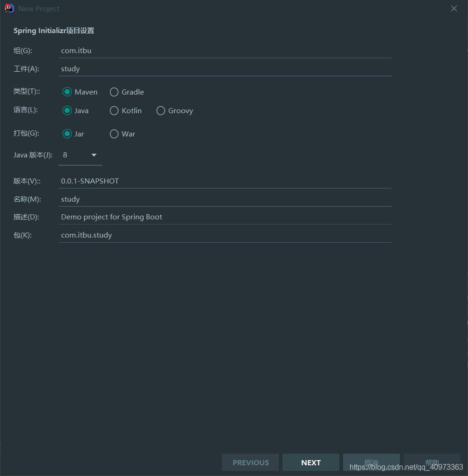Click the NEXT button

coord(311,462)
